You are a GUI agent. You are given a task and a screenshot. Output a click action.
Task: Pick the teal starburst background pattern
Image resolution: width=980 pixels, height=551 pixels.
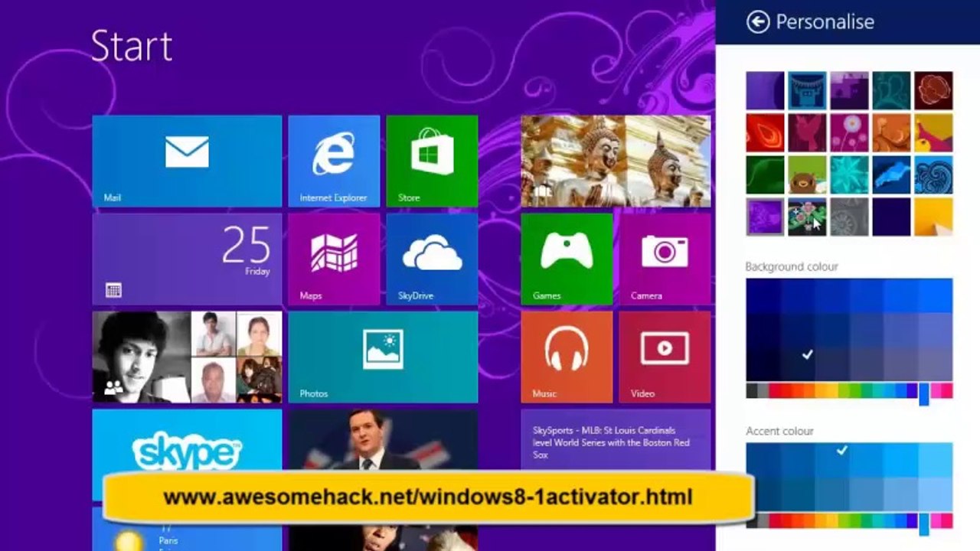pyautogui.click(x=850, y=175)
